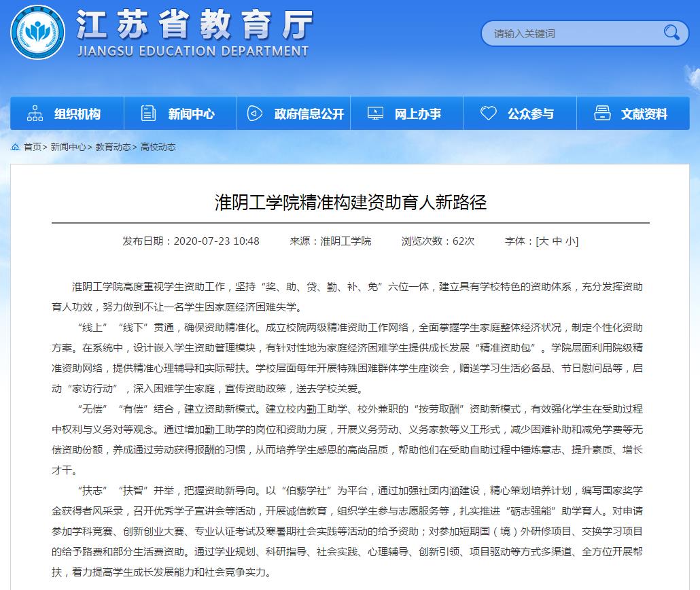Click the 组织机构 organization chart icon
Image resolution: width=700 pixels, height=590 pixels.
tap(35, 114)
